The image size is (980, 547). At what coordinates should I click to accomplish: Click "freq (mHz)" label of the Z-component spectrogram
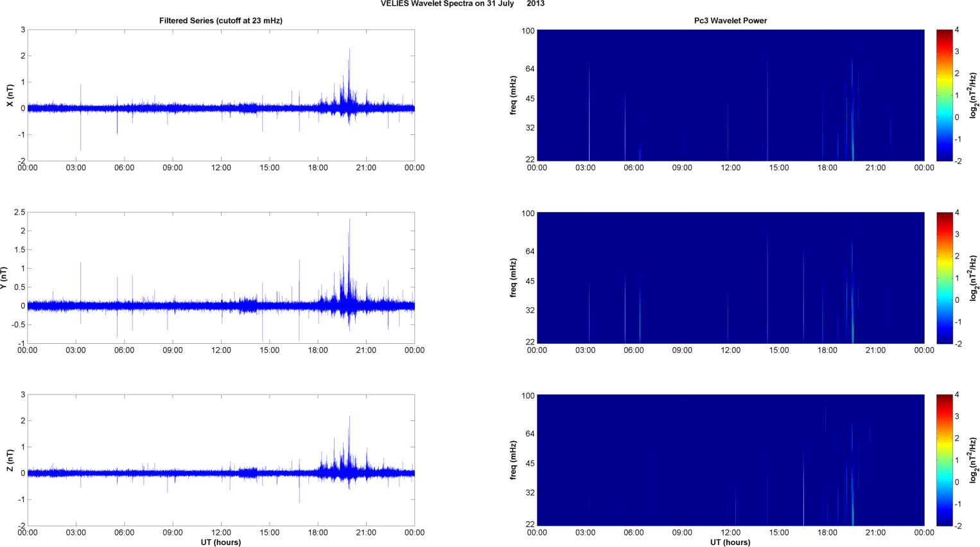(x=513, y=460)
